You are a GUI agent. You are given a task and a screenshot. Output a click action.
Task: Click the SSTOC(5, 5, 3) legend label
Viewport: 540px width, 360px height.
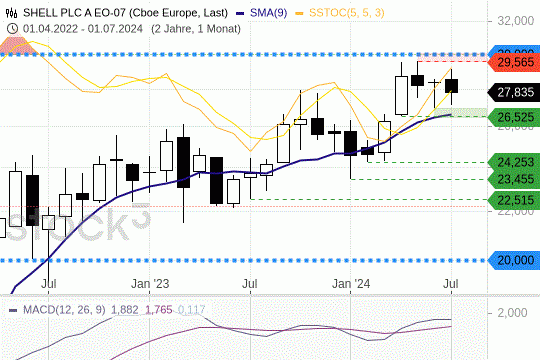pyautogui.click(x=346, y=13)
